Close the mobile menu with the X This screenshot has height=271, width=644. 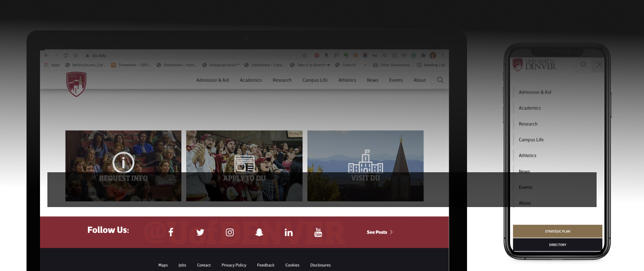(x=599, y=64)
